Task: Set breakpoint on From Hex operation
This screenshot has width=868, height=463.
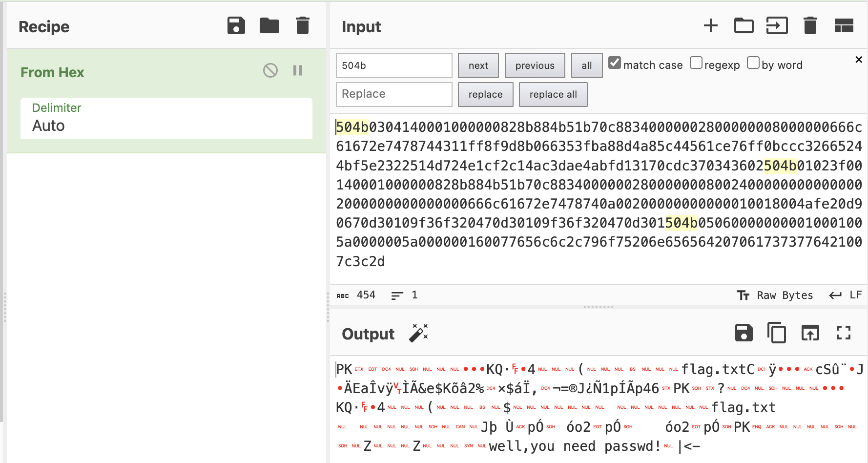Action: pyautogui.click(x=298, y=71)
